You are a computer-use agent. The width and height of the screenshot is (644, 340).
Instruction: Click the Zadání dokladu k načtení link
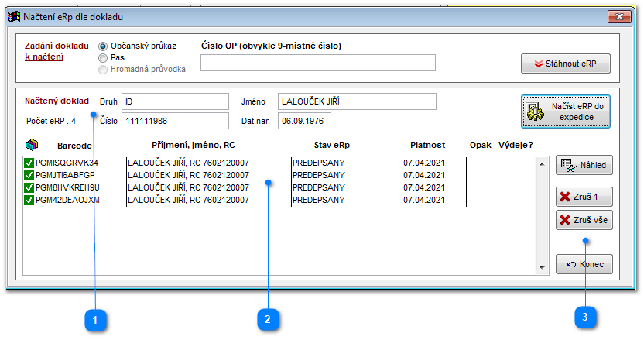coord(57,51)
